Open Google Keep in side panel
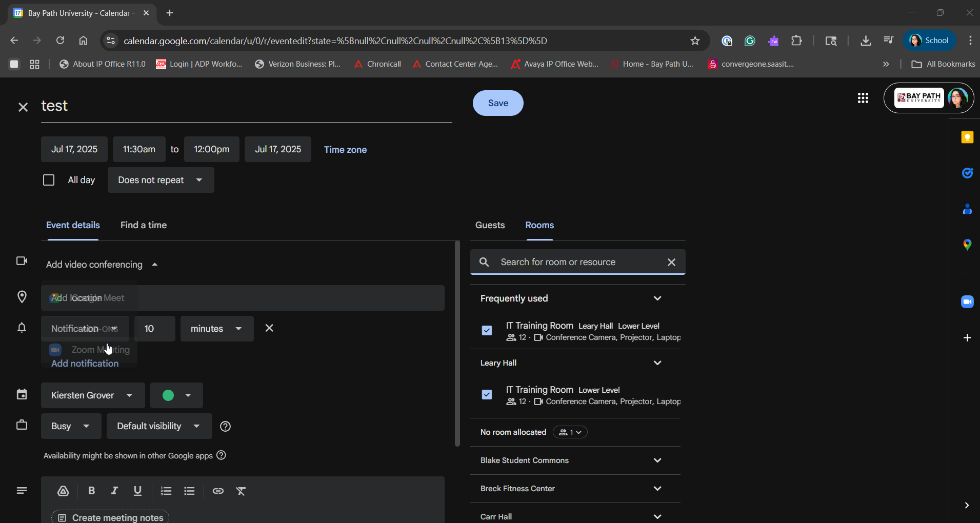Image resolution: width=980 pixels, height=523 pixels. (x=967, y=137)
